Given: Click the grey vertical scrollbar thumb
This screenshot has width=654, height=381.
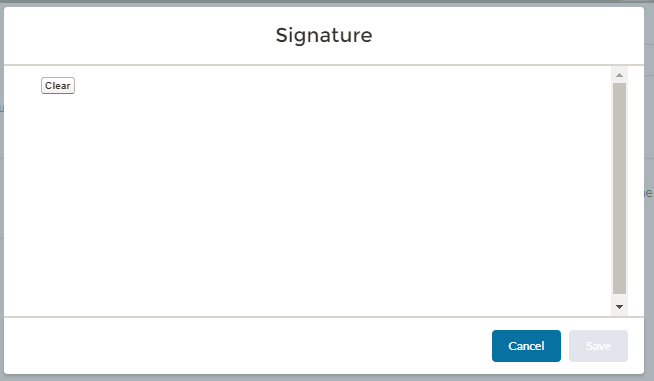Looking at the screenshot, I should pyautogui.click(x=619, y=189).
